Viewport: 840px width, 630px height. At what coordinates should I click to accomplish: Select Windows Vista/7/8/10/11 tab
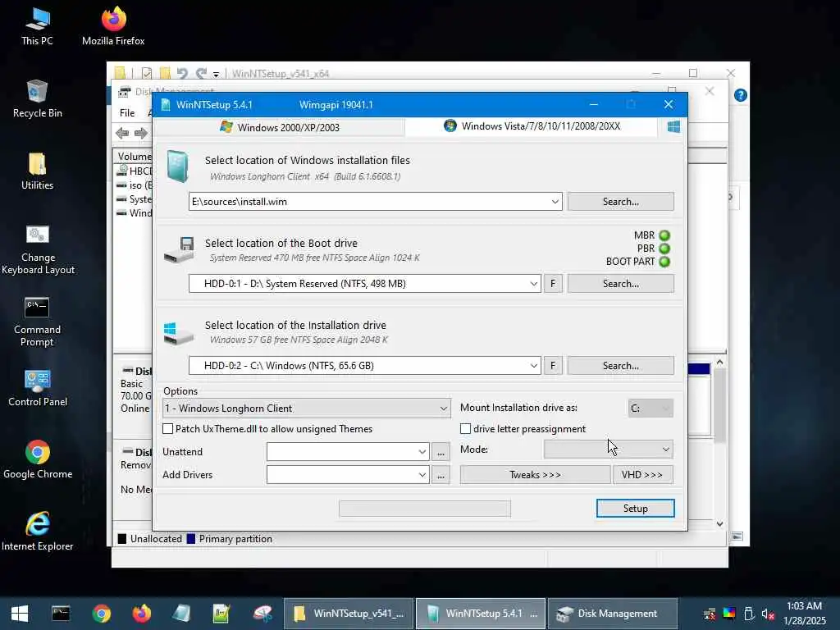click(532, 126)
